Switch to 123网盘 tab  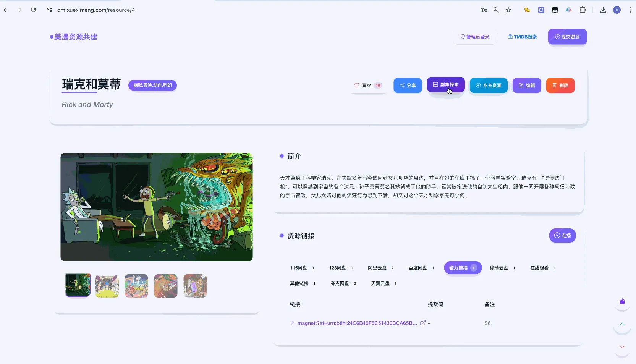point(341,268)
